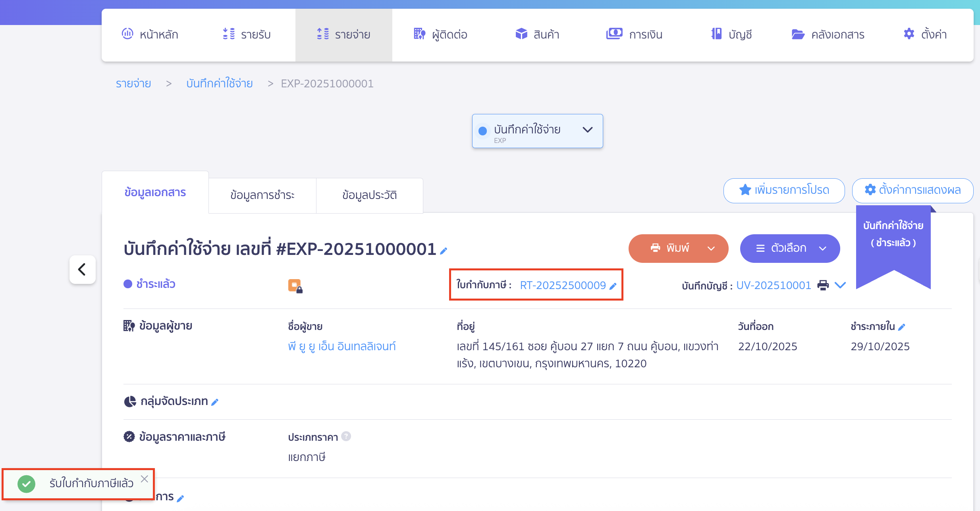
Task: Click the printer icon next to UV-202510001
Action: [823, 285]
